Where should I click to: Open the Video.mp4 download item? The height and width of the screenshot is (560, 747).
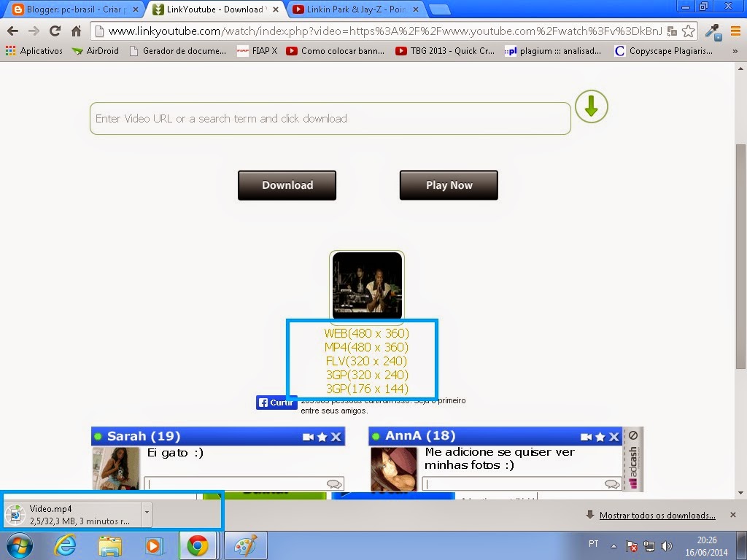[73, 515]
